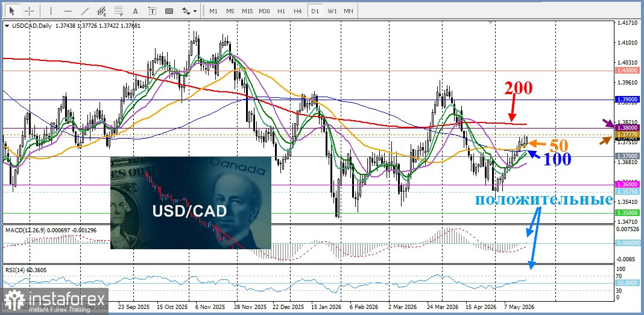This screenshot has height=315, width=644.
Task: Switch to the MN monthly timeframe
Action: click(349, 11)
